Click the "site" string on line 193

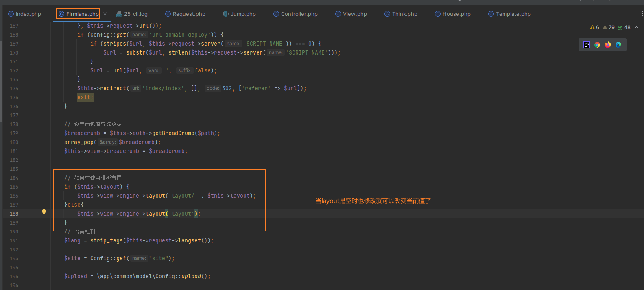[x=159, y=258]
